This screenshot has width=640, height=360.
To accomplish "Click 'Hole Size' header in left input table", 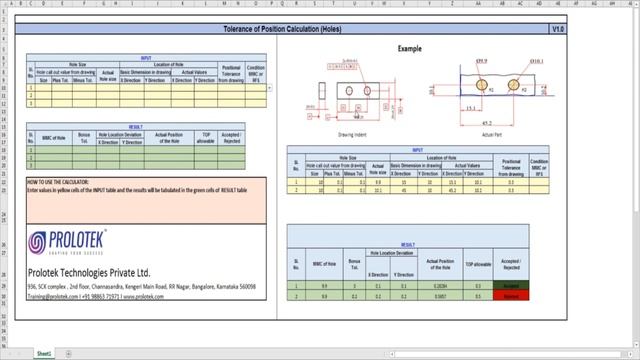I will (78, 64).
